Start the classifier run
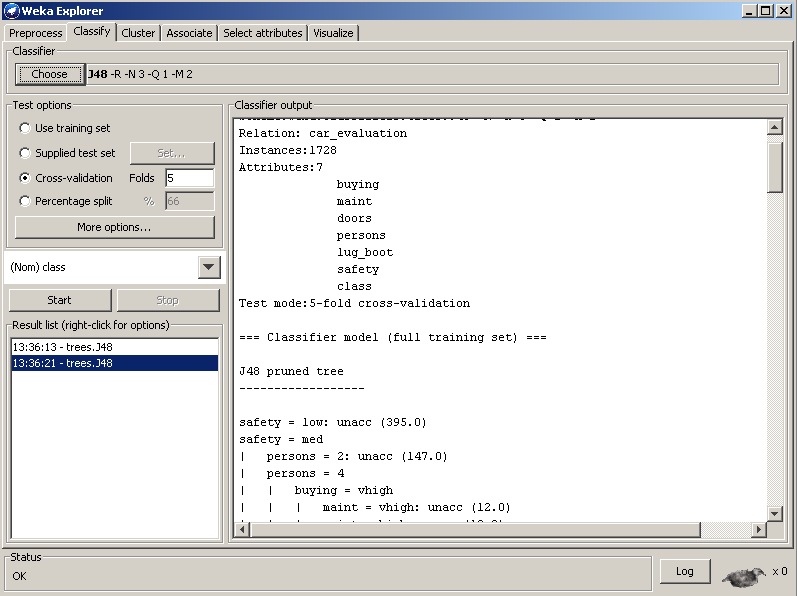Image resolution: width=797 pixels, height=596 pixels. (x=60, y=300)
